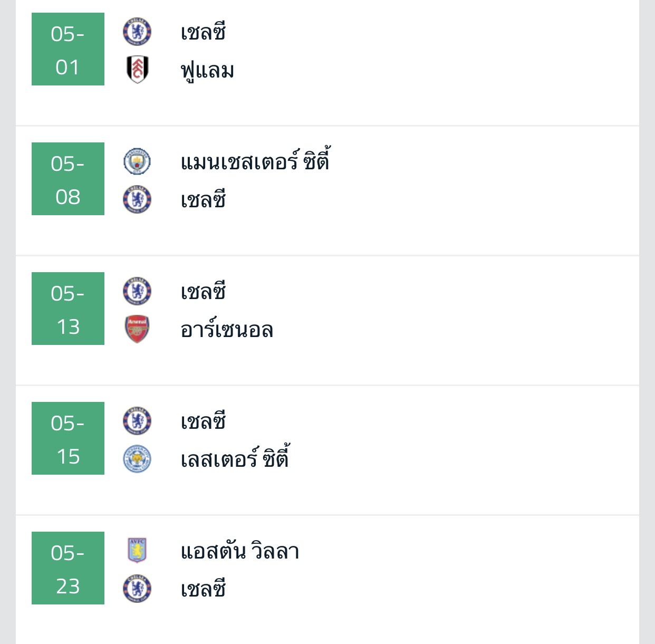Tap the Arsenal club crest
Screen dimensions: 655x644
137,329
